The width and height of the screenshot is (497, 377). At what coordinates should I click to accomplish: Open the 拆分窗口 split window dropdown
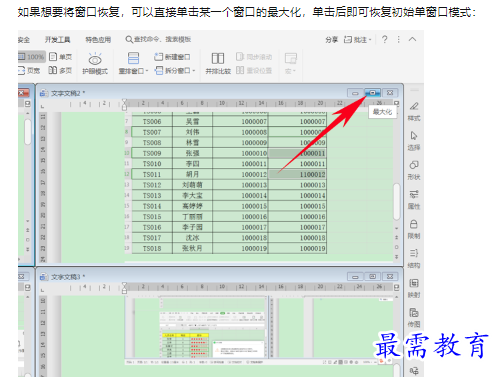click(175, 70)
